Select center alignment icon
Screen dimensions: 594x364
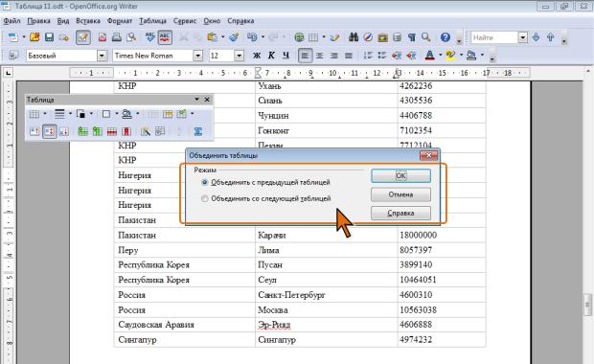coord(319,56)
